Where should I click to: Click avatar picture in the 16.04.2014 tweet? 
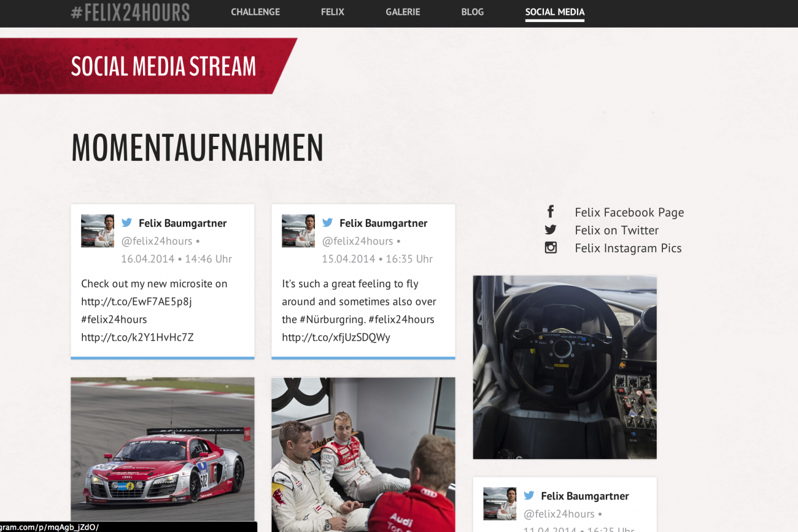point(98,231)
